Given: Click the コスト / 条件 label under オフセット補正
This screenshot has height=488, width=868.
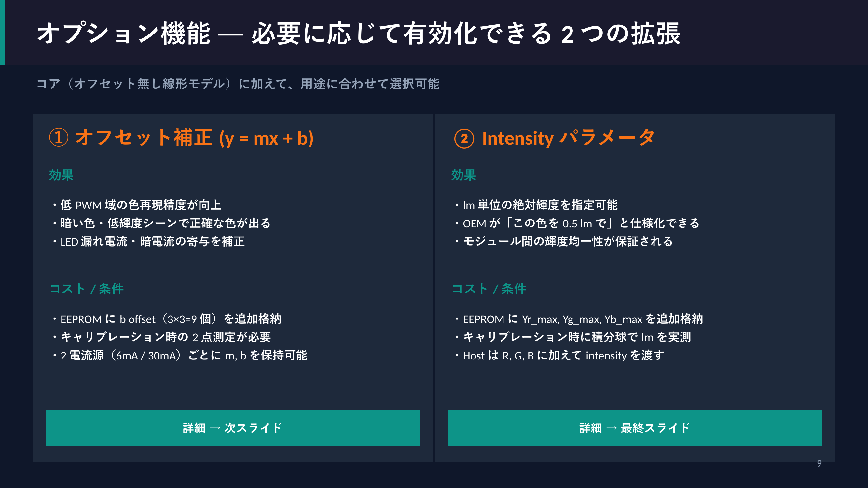Looking at the screenshot, I should point(87,289).
